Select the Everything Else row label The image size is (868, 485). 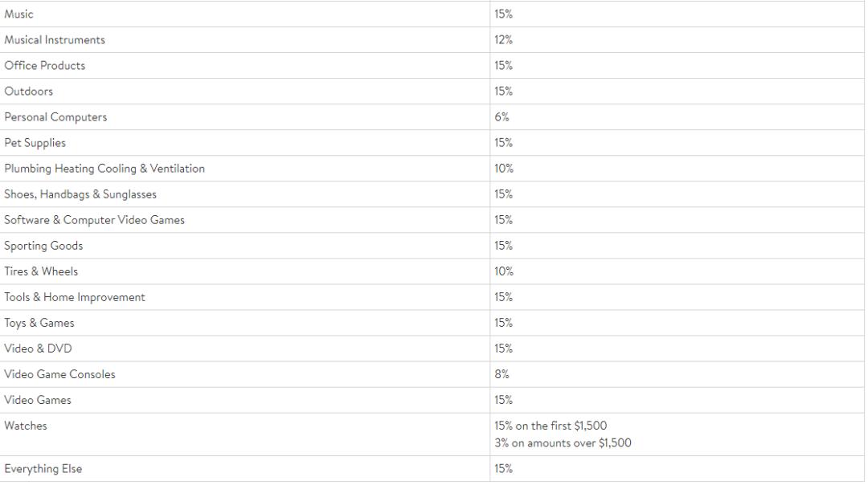(43, 469)
